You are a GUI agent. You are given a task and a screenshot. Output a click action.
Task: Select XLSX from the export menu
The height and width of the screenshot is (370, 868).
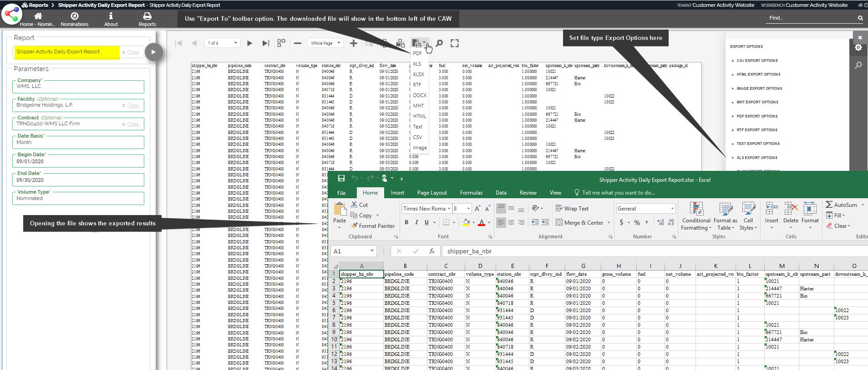click(418, 74)
